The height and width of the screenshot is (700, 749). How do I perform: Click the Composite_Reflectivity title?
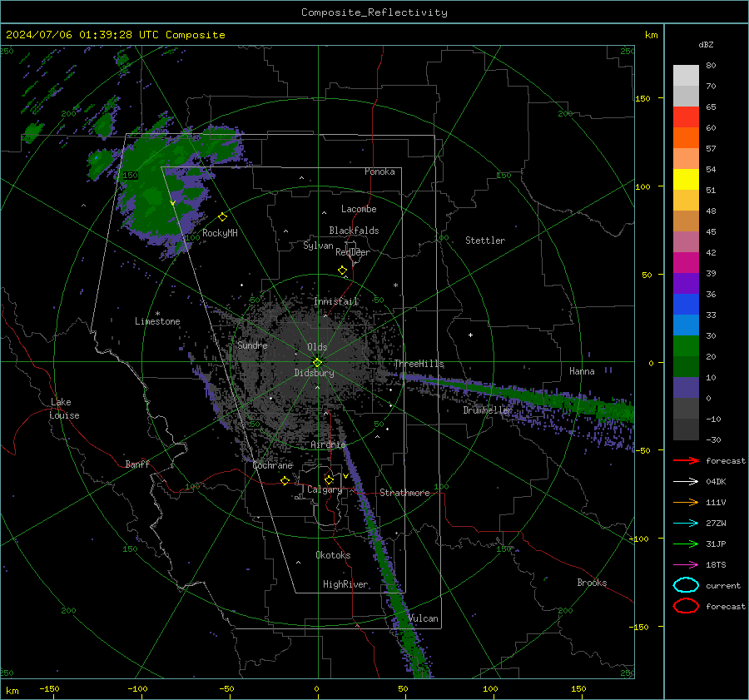point(374,12)
